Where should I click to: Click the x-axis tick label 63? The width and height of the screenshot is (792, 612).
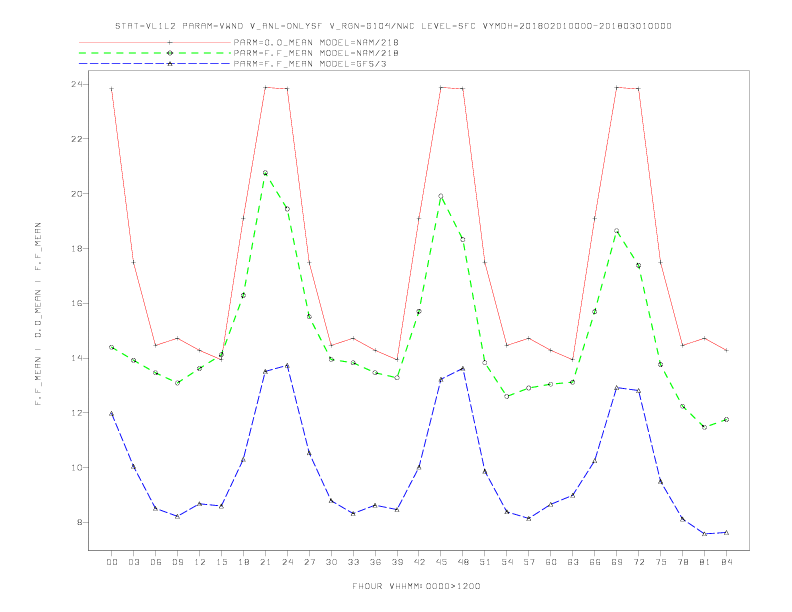tap(573, 562)
